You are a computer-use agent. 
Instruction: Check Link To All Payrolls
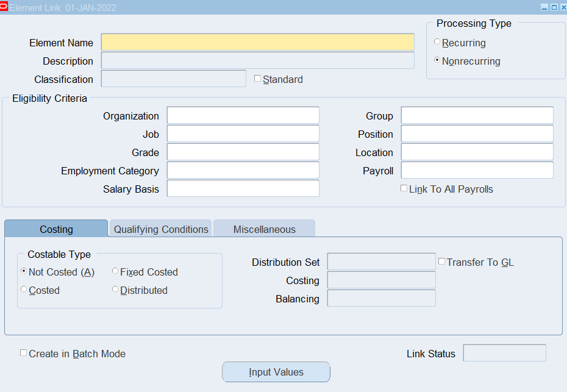[404, 188]
